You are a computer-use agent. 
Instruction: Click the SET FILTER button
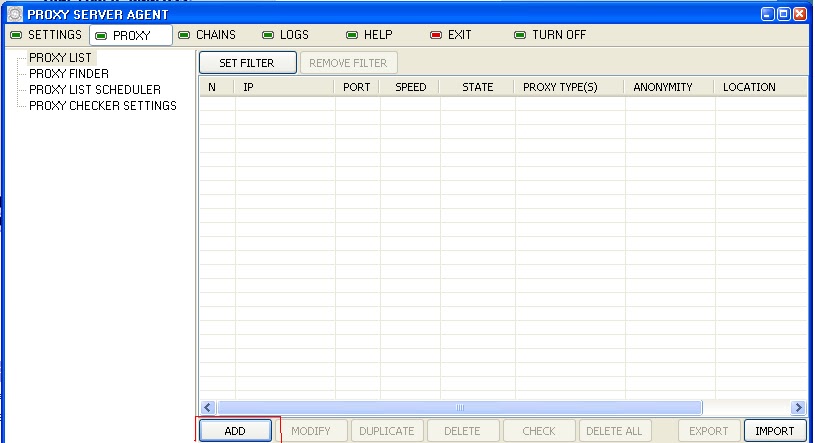(247, 63)
